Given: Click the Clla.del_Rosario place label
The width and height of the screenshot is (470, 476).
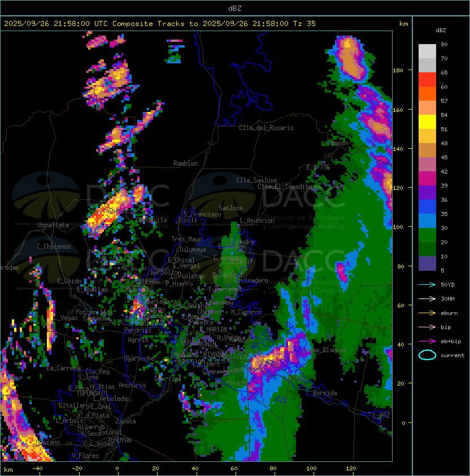Looking at the screenshot, I should tap(266, 128).
